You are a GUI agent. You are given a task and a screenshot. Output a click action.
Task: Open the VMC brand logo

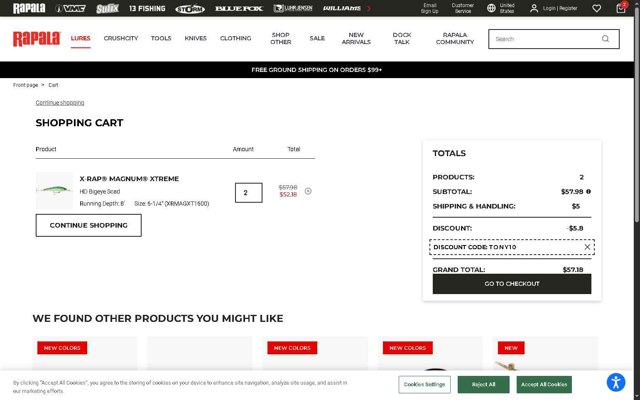tap(70, 8)
